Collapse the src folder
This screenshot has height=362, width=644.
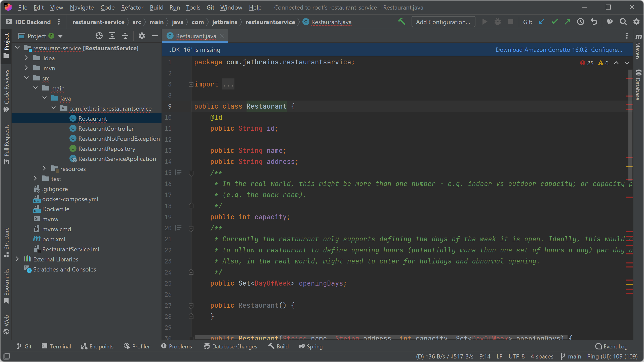(x=26, y=78)
